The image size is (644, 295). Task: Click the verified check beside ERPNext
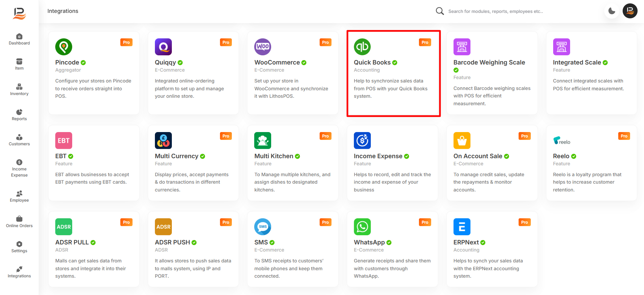[x=483, y=243]
